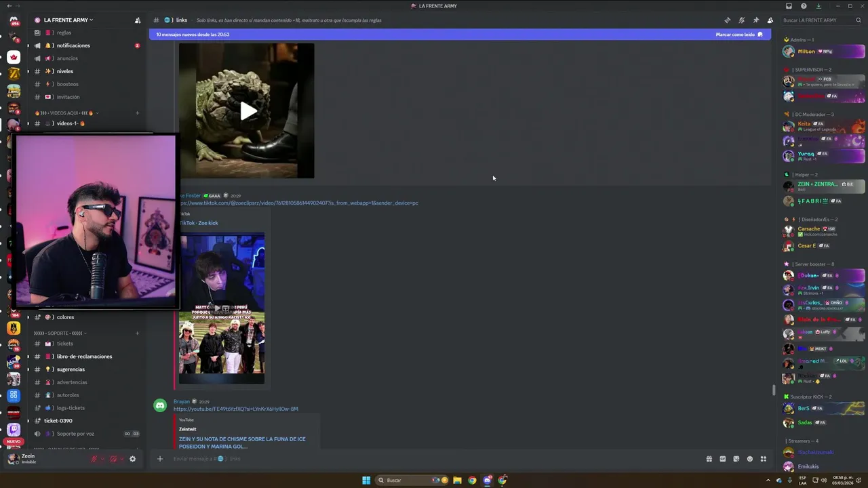Open the Help question mark icon
Image resolution: width=868 pixels, height=488 pixels.
[804, 6]
